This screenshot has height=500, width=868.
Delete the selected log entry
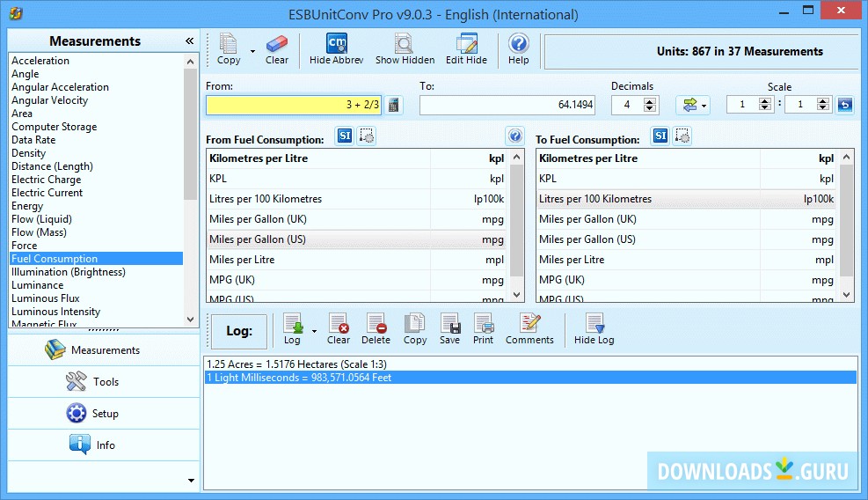[x=376, y=329]
